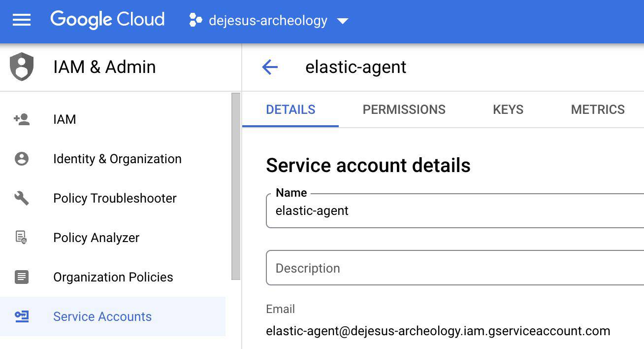Click the sidebar vertical scrollbar
The height and width of the screenshot is (349, 644).
(x=236, y=187)
